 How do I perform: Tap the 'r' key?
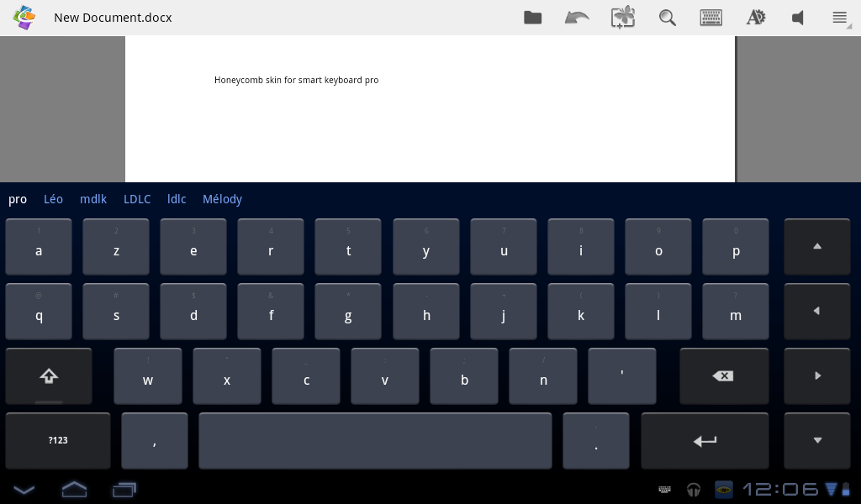pyautogui.click(x=271, y=247)
